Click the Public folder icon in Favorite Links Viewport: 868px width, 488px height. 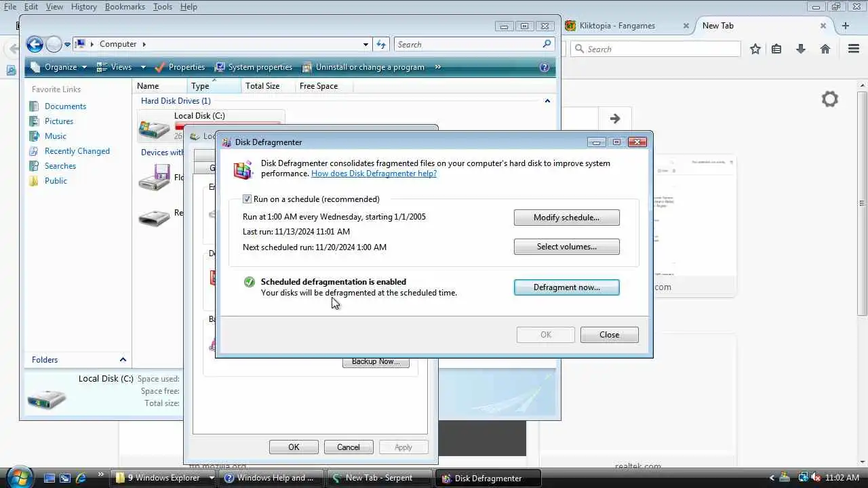(34, 181)
